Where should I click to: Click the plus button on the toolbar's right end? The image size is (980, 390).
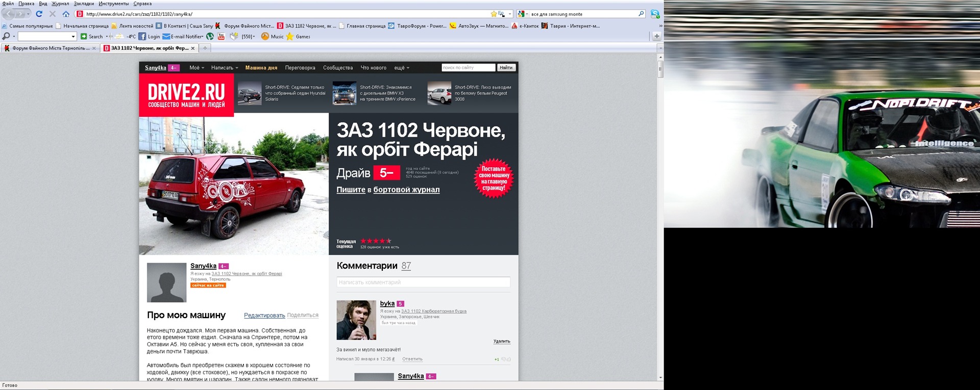[x=656, y=37]
